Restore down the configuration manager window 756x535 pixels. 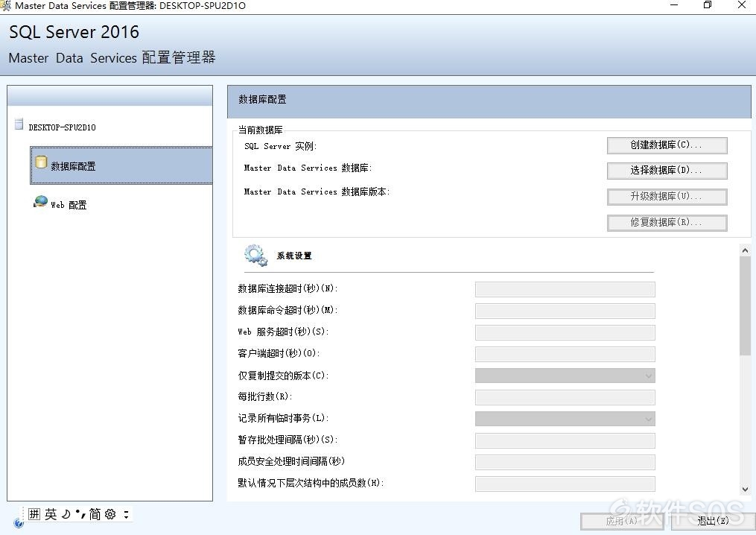click(x=708, y=5)
